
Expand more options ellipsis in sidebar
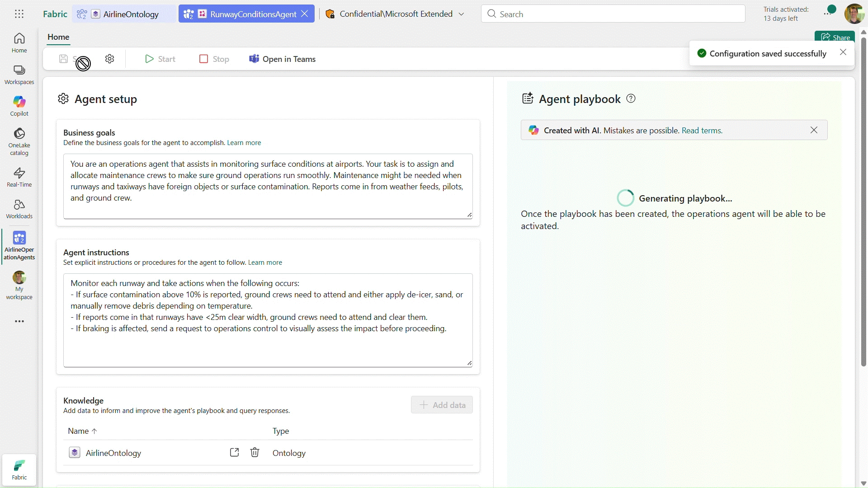(x=19, y=321)
